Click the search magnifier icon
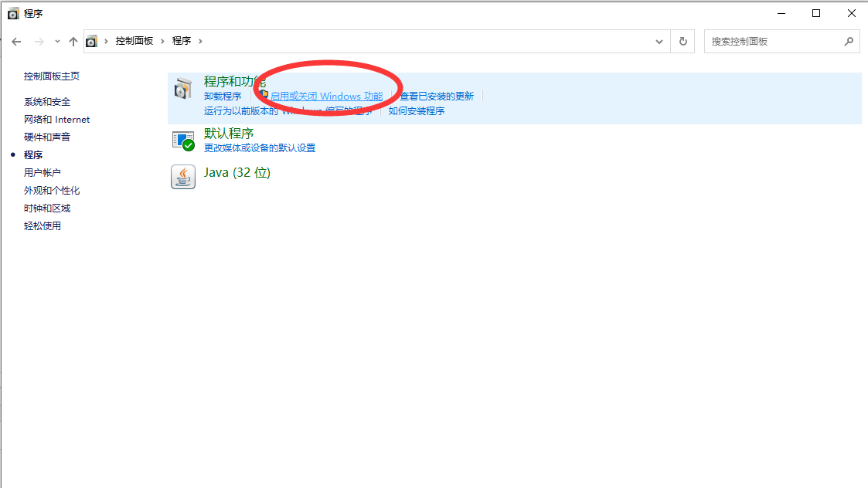This screenshot has height=488, width=868. (x=848, y=42)
